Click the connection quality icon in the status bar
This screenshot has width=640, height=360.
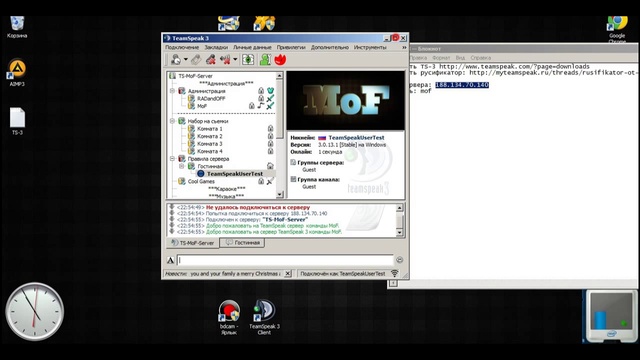click(395, 273)
